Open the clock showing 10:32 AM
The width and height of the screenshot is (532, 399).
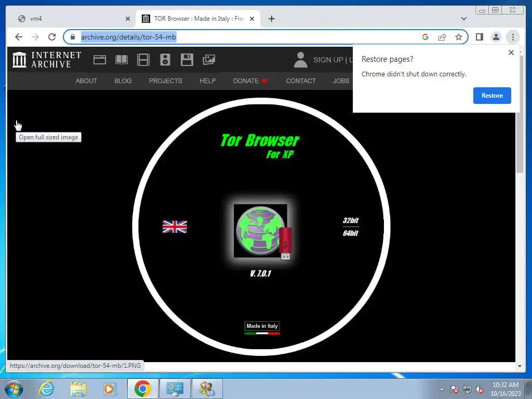(x=506, y=389)
